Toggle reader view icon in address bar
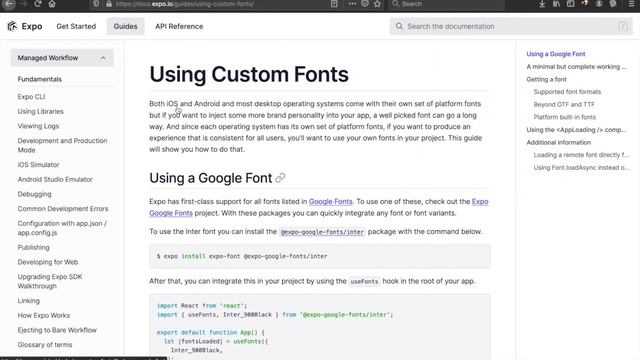The width and height of the screenshot is (640, 360). (334, 4)
